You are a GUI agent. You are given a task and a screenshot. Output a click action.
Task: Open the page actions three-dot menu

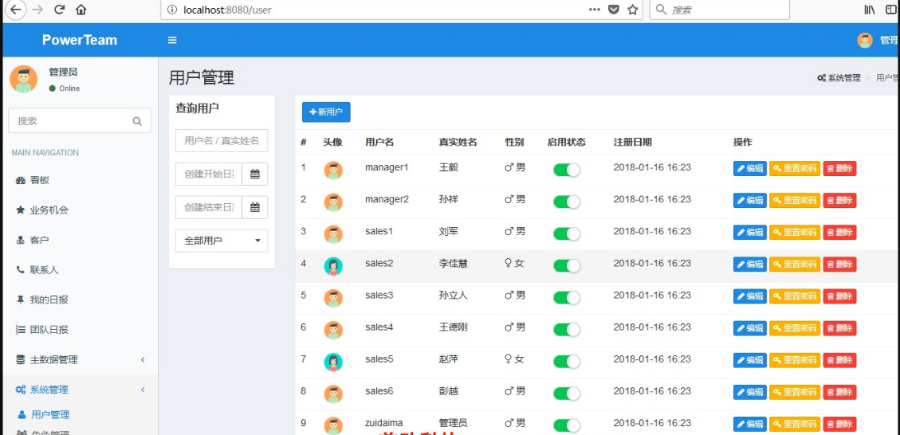click(595, 9)
